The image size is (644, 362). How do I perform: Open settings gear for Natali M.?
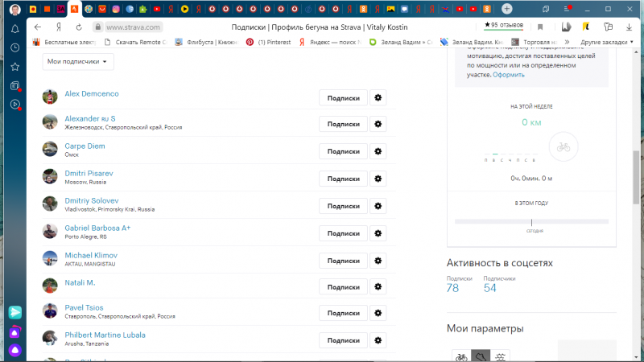378,287
